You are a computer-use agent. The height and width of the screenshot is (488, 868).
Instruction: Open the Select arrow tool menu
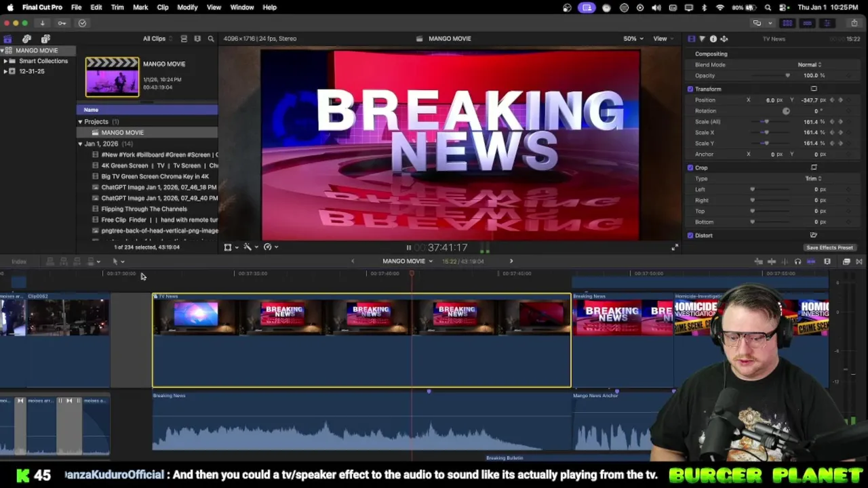pos(118,262)
